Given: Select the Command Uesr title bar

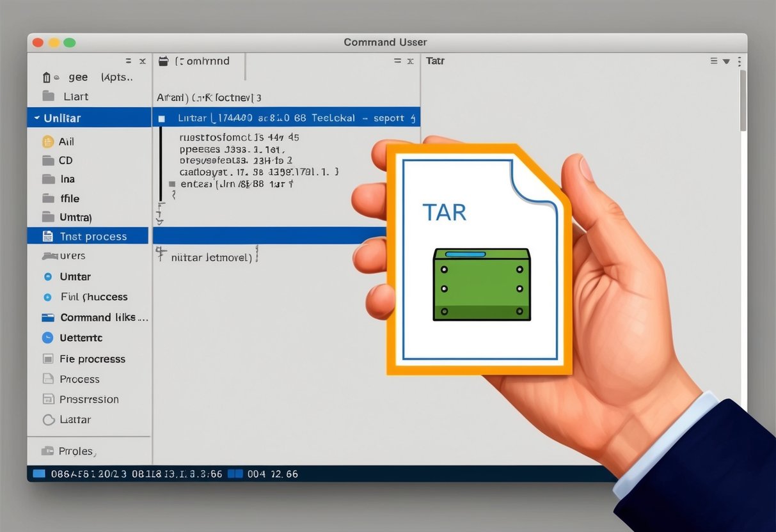Looking at the screenshot, I should coord(385,42).
